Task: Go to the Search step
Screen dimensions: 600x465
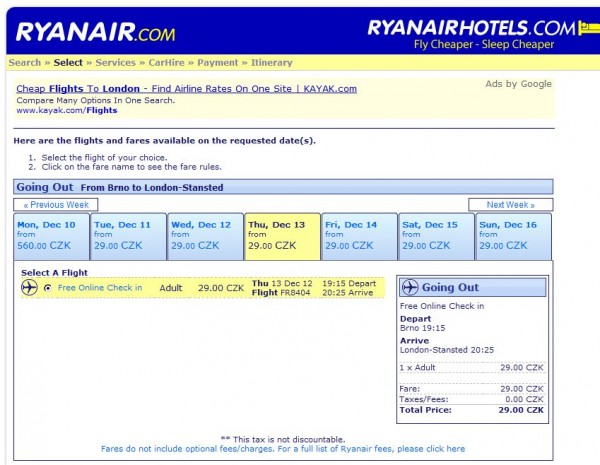Action: (24, 62)
